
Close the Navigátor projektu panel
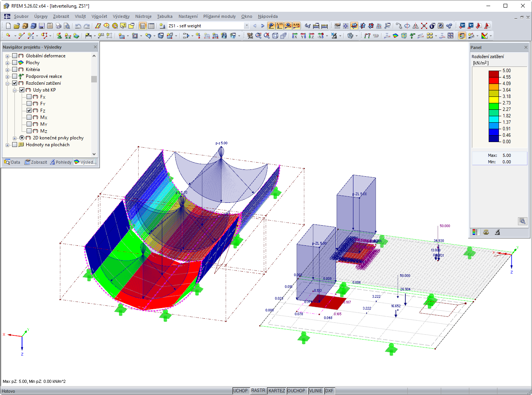click(95, 47)
